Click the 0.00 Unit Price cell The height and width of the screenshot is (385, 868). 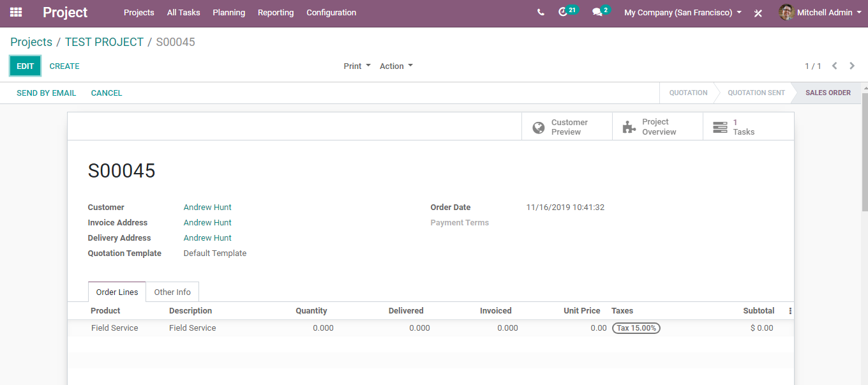click(599, 328)
